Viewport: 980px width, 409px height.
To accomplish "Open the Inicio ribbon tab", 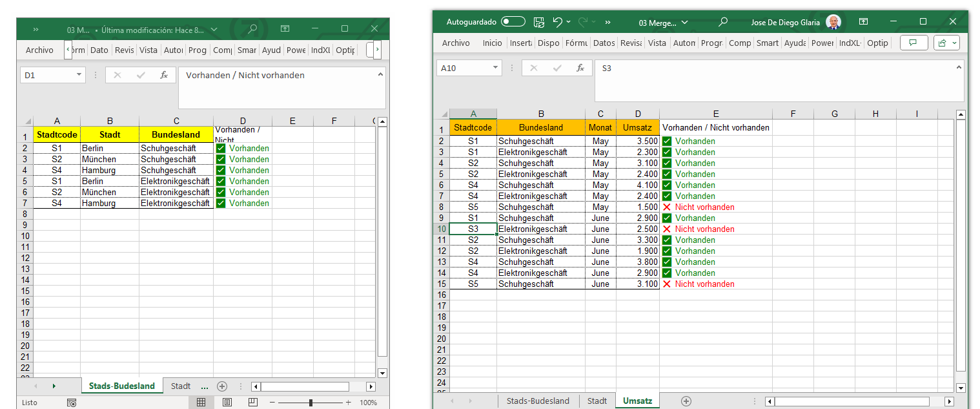I will [492, 43].
